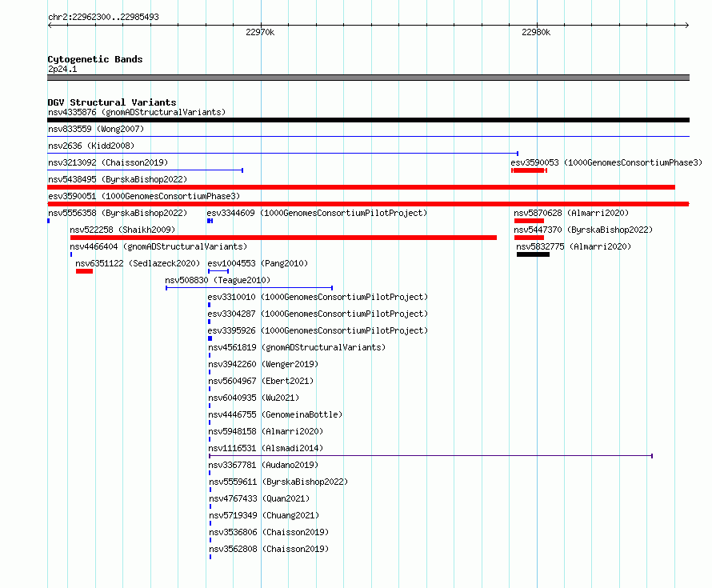Click the blue nsv2636 variant line
Viewport: 712px width, 588px height.
283,154
